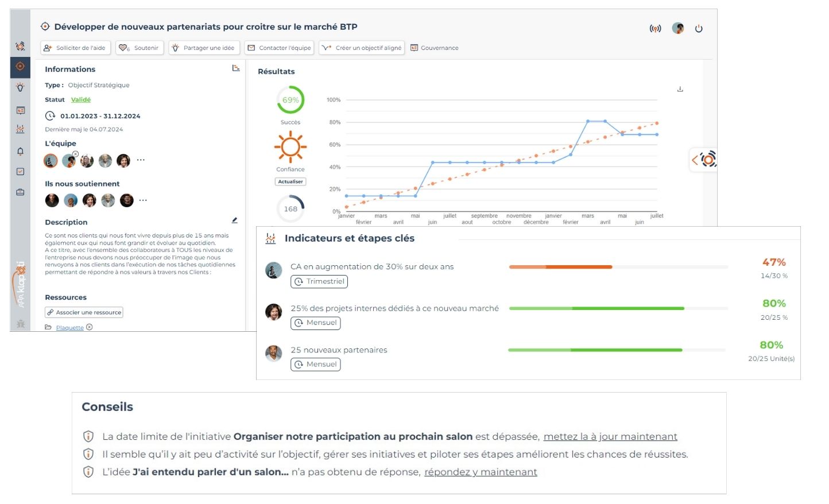Click the 25% des projets internes progress bar
The image size is (829, 504).
tap(618, 308)
